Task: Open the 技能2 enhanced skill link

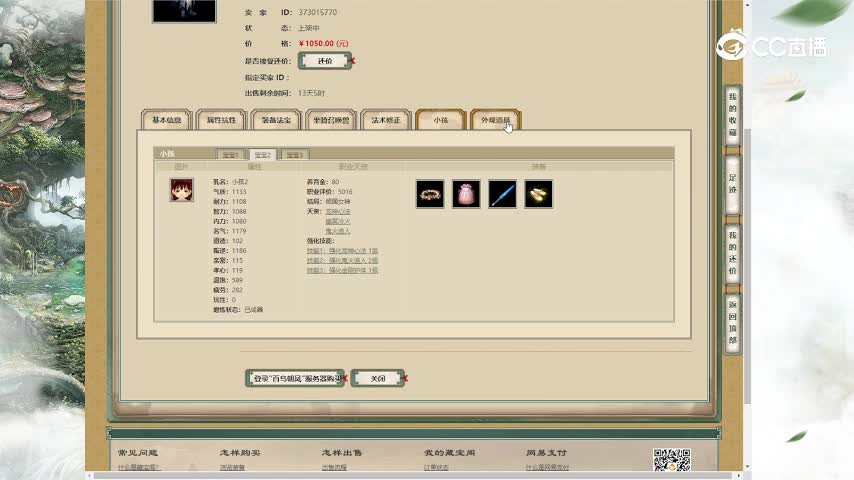Action: (342, 260)
